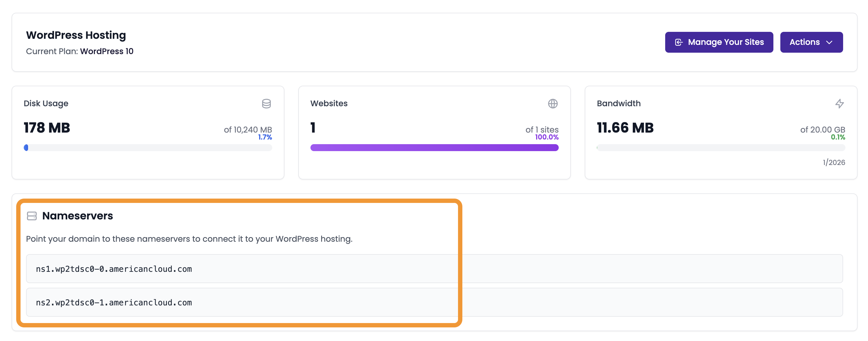This screenshot has height=341, width=868.
Task: Click the WordPress 10 plan name
Action: (x=106, y=51)
